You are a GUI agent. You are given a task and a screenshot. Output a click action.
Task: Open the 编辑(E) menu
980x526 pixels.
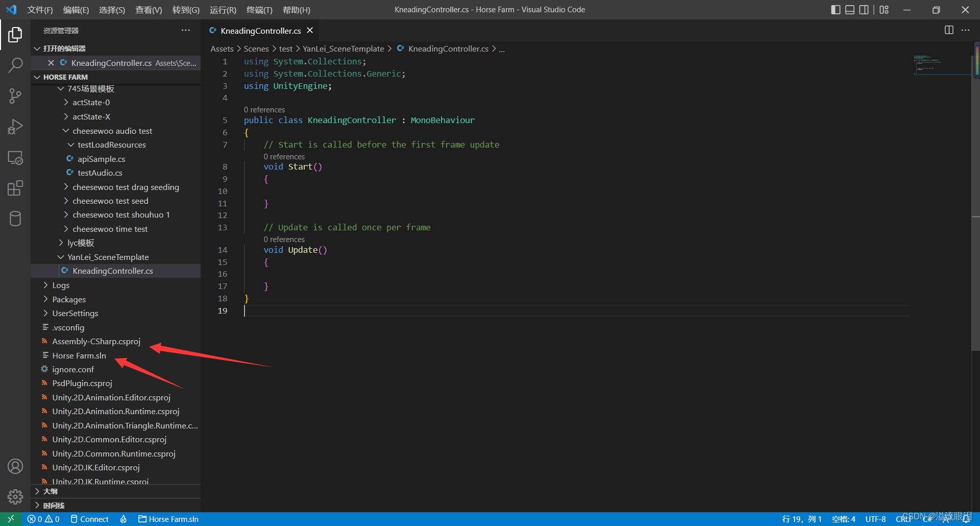pos(76,10)
